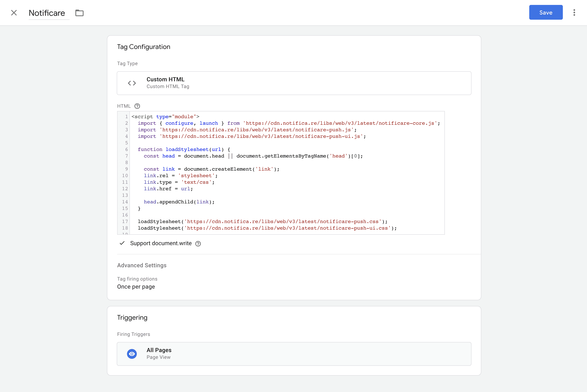The image size is (587, 392).
Task: Open the three-dot overflow menu
Action: coord(574,12)
